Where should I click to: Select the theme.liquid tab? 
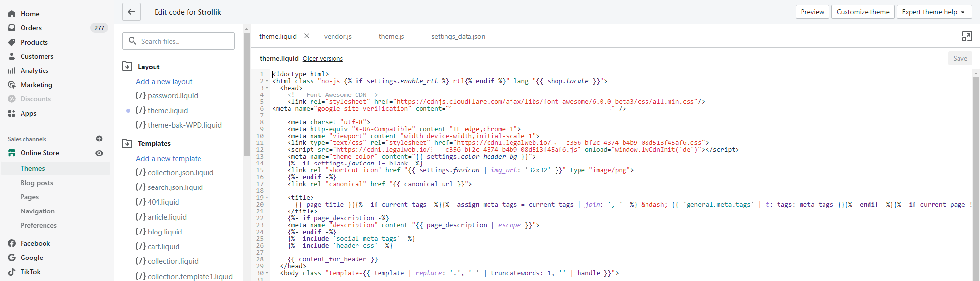click(x=278, y=36)
